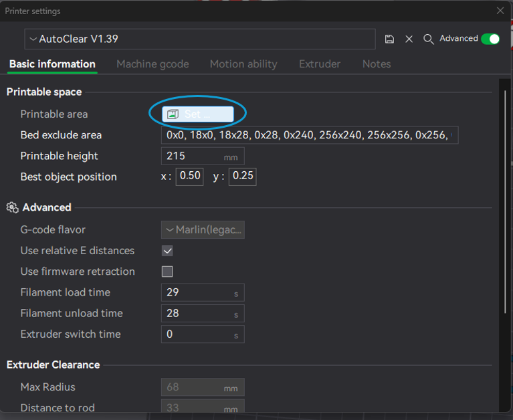
Task: Click the save preset floppy disk icon
Action: (x=389, y=39)
